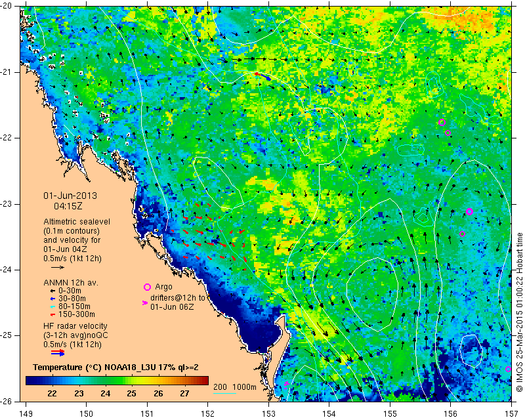Click latitude axis label -24
The height and width of the screenshot is (420, 525).
coord(5,270)
